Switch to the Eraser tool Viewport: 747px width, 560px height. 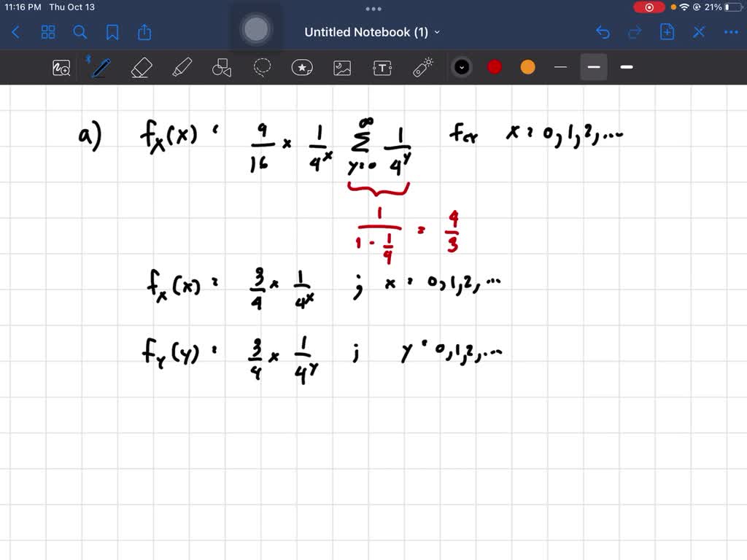click(x=141, y=67)
